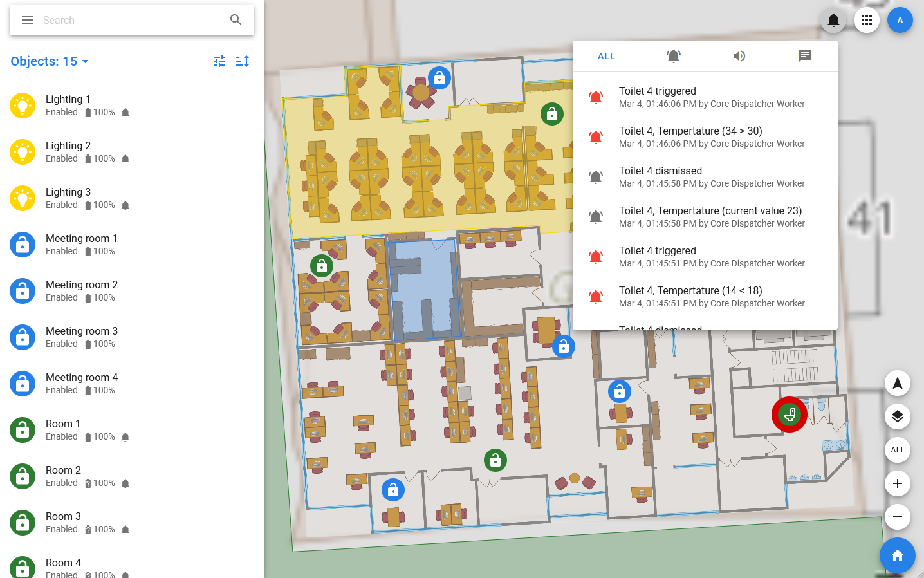Click the navigation compass arrow button
Viewport: 924px width, 578px height.
[x=898, y=383]
